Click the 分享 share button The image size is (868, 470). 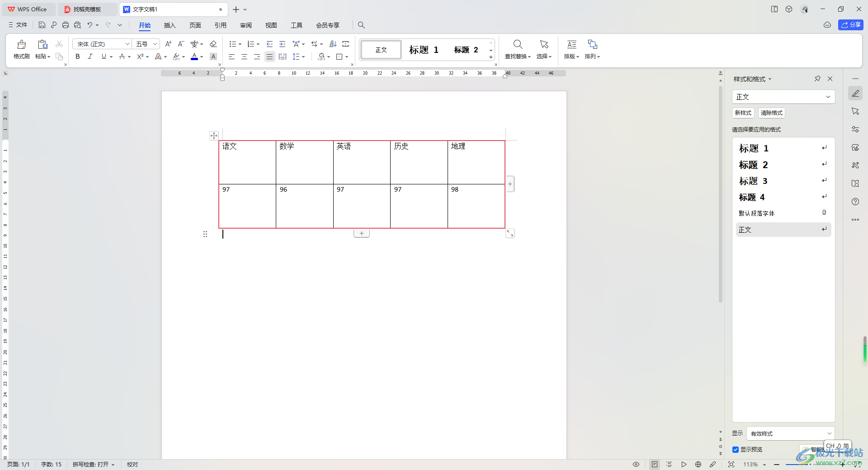pos(850,25)
